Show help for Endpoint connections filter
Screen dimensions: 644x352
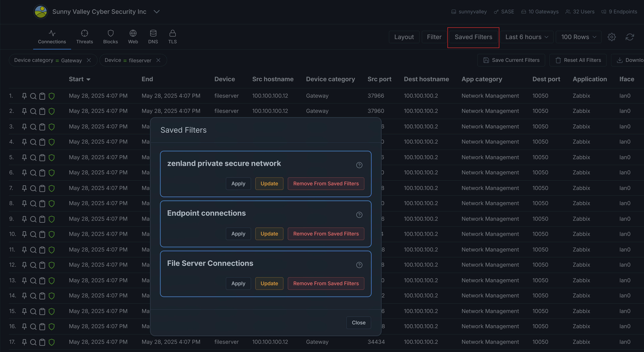point(359,215)
